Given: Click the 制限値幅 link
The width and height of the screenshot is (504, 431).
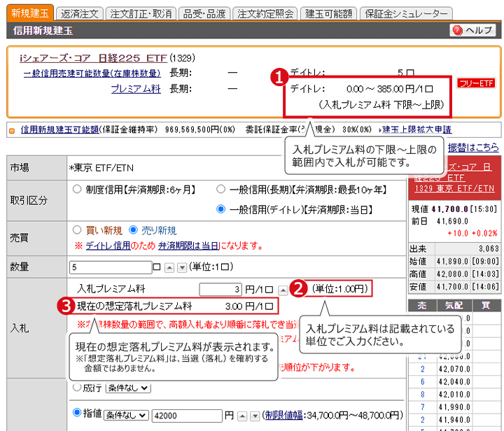Looking at the screenshot, I should click(283, 415).
